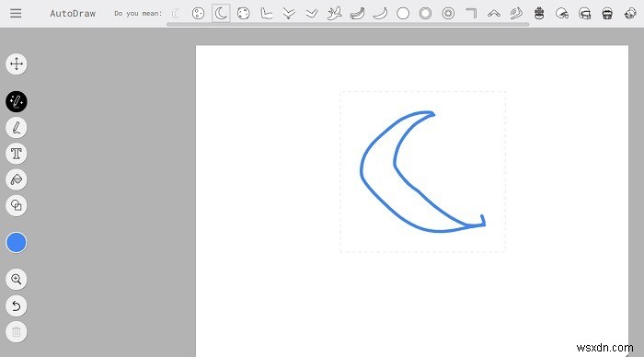The image size is (644, 357).
Task: Click the trash Delete button
Action: [x=17, y=332]
